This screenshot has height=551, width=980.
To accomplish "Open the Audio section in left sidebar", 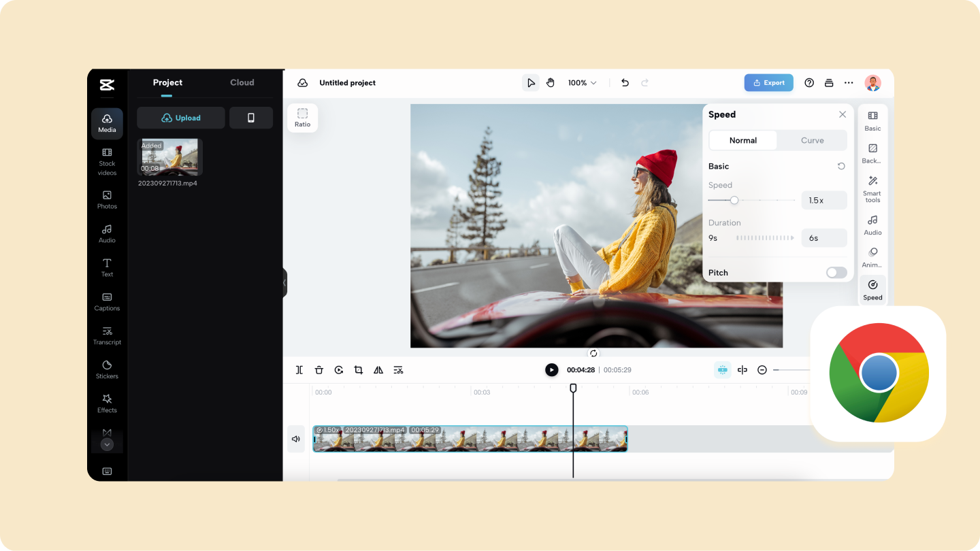I will (107, 234).
